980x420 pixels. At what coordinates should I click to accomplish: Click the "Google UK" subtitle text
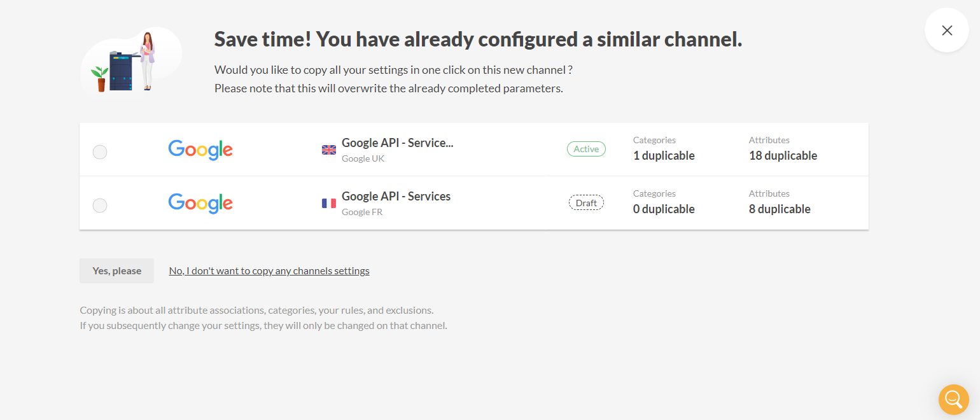click(363, 159)
